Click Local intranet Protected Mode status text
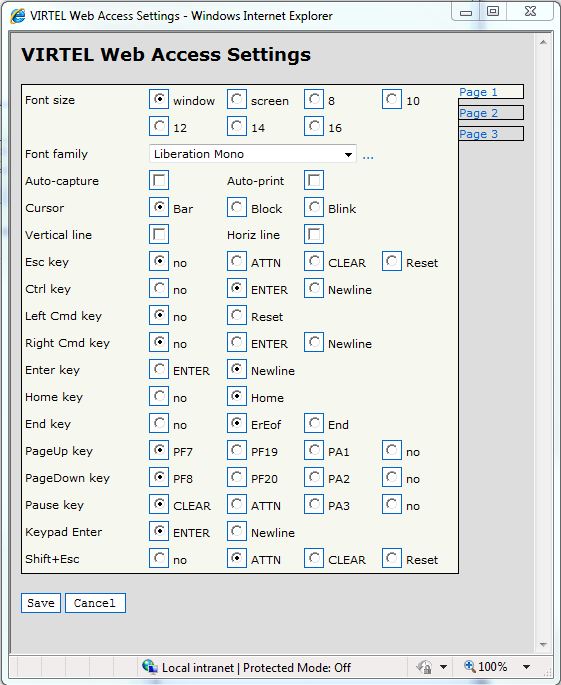The width and height of the screenshot is (561, 685). tap(256, 668)
